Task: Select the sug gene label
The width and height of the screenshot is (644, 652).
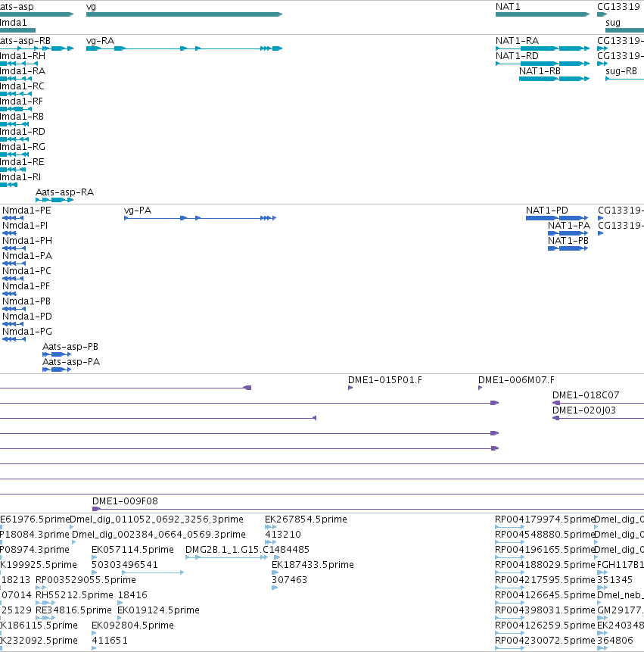Action: pyautogui.click(x=613, y=23)
